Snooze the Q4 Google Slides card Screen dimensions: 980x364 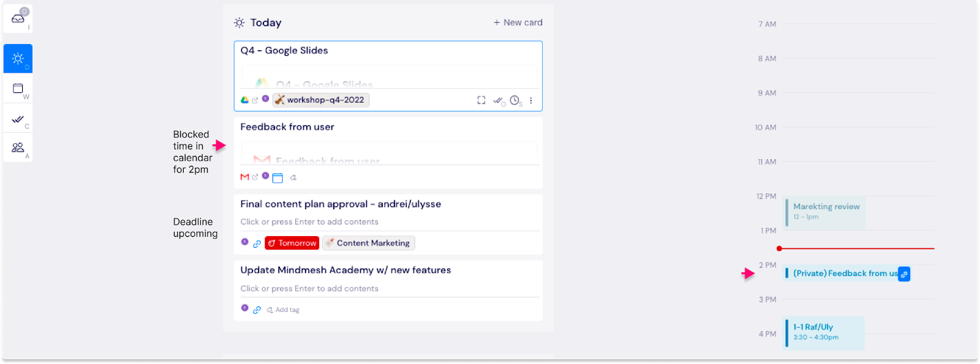pos(515,100)
